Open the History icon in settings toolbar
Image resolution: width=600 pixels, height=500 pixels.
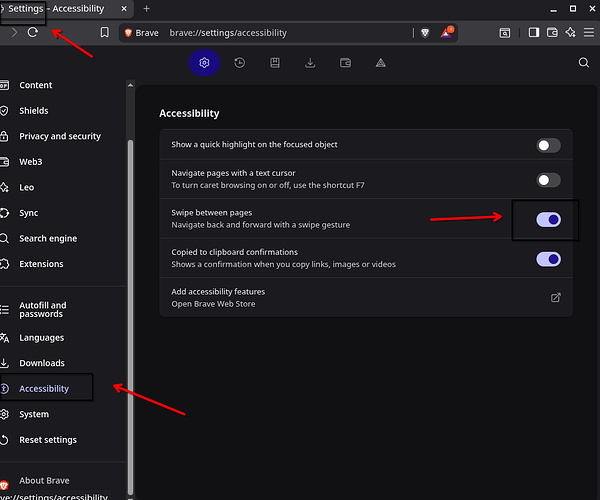tap(240, 63)
